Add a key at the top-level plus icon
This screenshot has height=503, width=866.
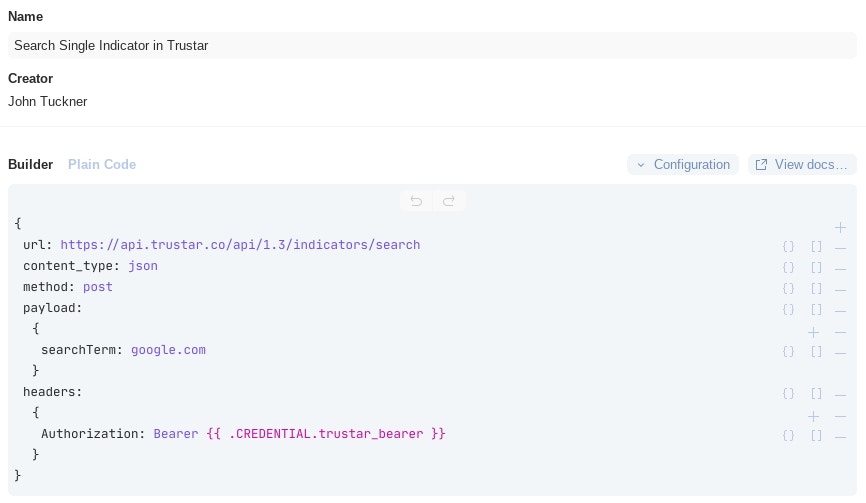coord(840,227)
